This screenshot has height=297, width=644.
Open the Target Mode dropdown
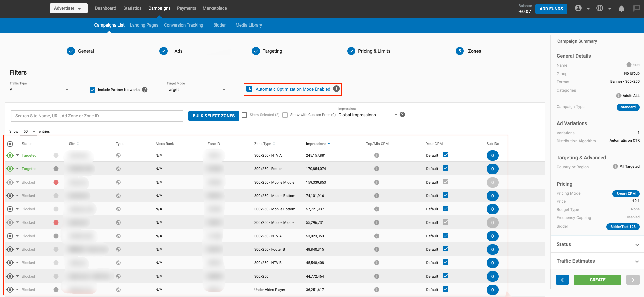coord(196,90)
